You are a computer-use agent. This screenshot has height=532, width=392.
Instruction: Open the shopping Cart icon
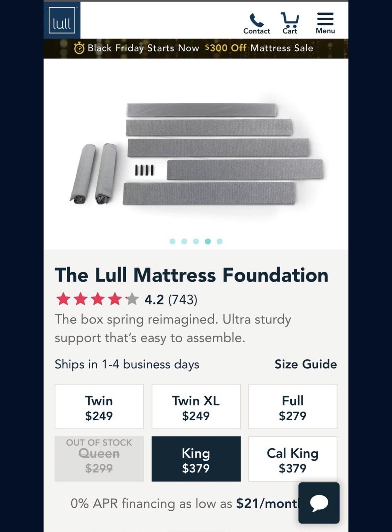290,19
